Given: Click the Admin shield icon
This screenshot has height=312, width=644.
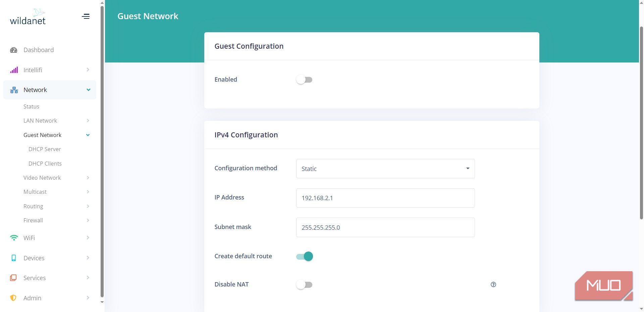Looking at the screenshot, I should coord(13,298).
